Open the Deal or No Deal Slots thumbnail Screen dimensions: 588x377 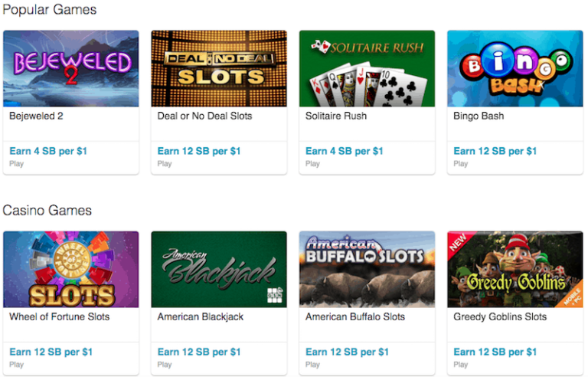coord(219,68)
